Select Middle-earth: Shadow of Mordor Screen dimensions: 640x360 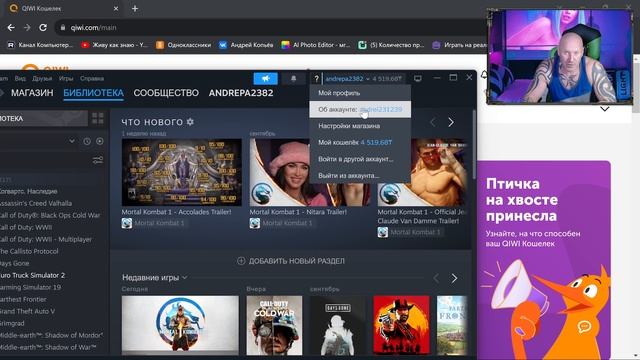pyautogui.click(x=51, y=336)
